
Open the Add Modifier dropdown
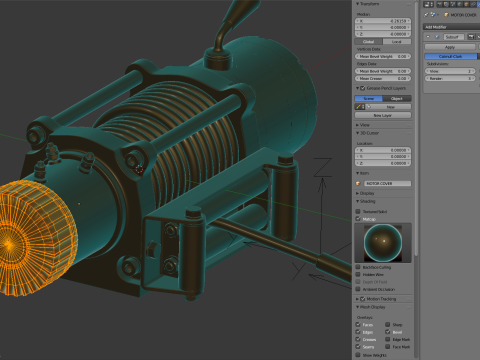(452, 27)
